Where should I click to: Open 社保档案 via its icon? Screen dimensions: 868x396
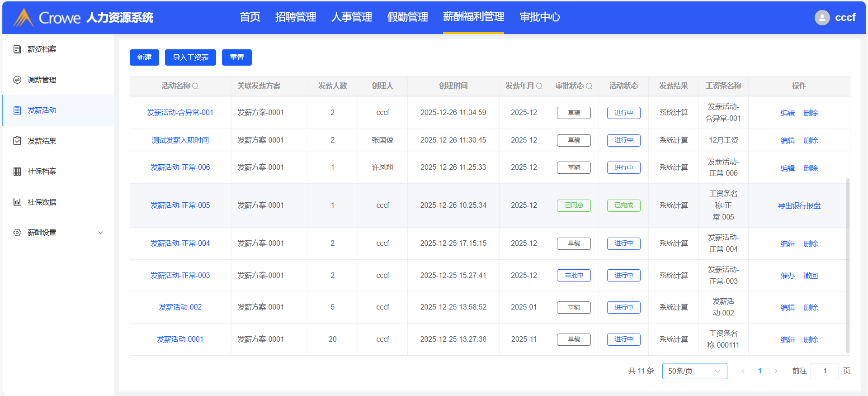click(17, 172)
